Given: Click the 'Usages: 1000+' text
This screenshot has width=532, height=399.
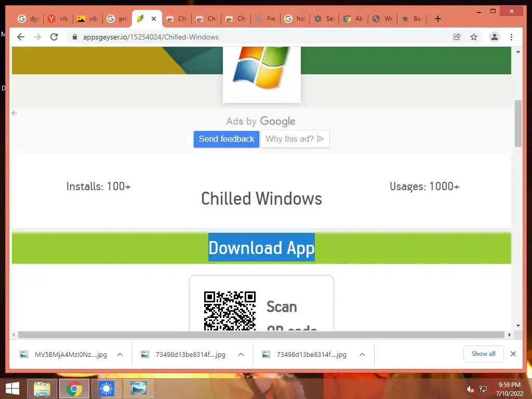Looking at the screenshot, I should (x=424, y=187).
